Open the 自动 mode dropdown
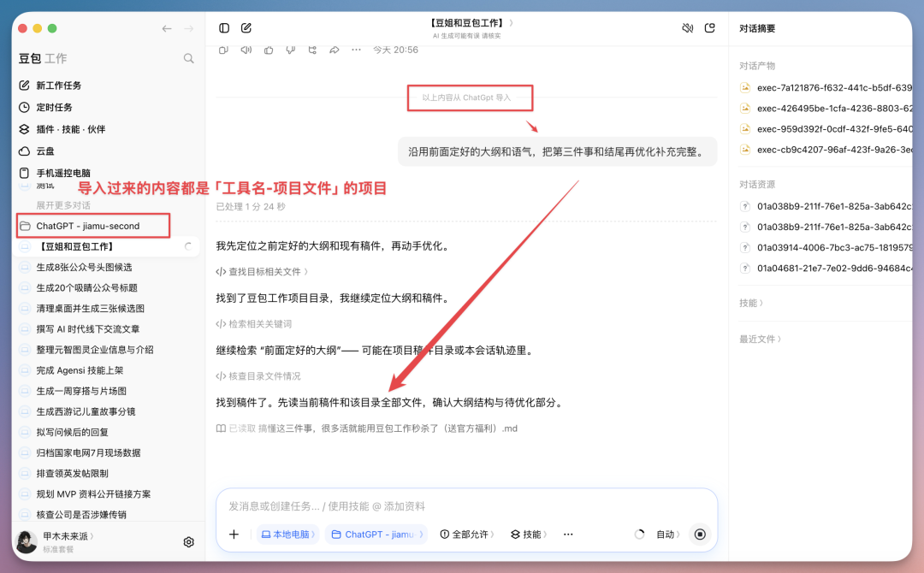The width and height of the screenshot is (924, 573). pos(667,535)
